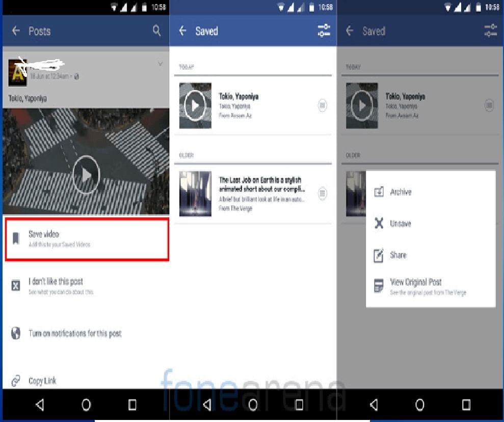
Task: Toggle the Saved list filter control
Action: point(490,31)
